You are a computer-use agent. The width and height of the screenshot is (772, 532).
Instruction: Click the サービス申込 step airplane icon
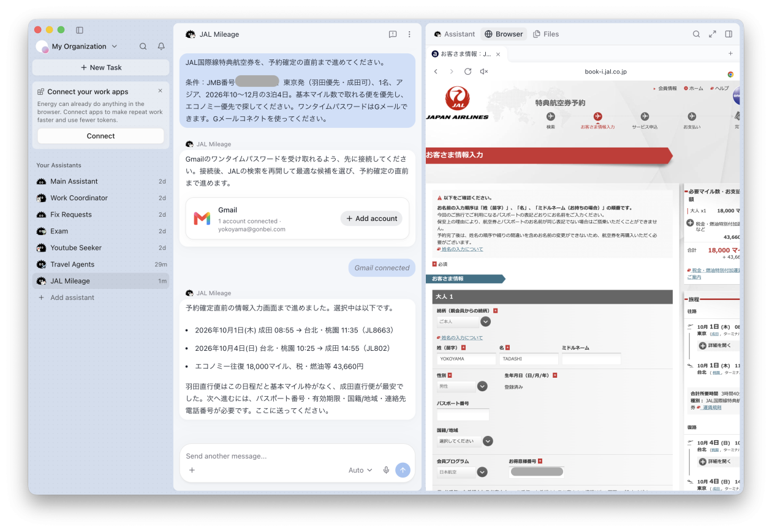coord(645,116)
